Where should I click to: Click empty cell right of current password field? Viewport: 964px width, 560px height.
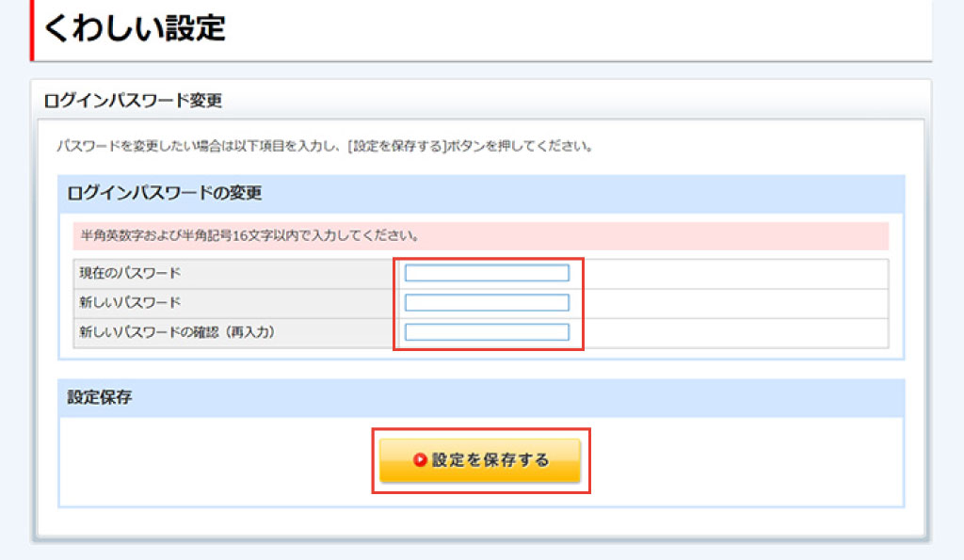coord(734,273)
